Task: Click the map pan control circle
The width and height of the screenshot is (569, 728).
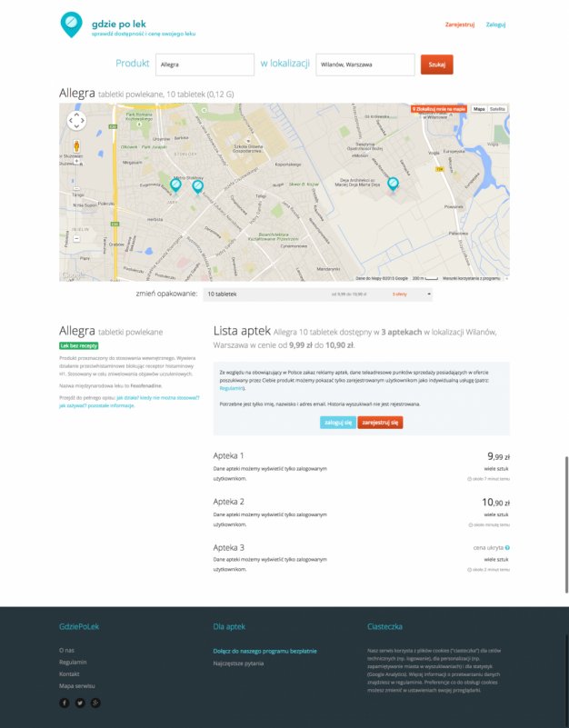Action: (76, 121)
